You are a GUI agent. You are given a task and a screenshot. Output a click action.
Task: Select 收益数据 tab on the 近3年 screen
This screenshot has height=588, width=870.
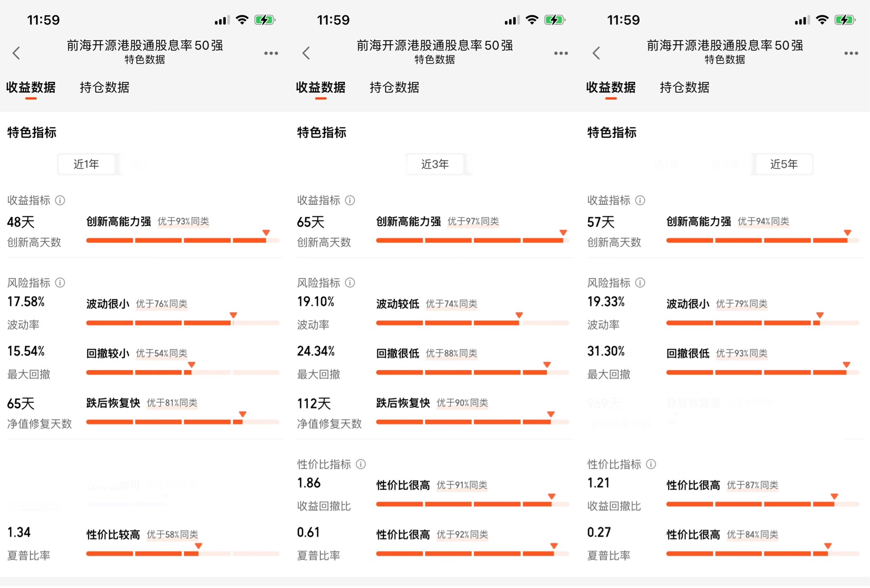click(x=321, y=88)
